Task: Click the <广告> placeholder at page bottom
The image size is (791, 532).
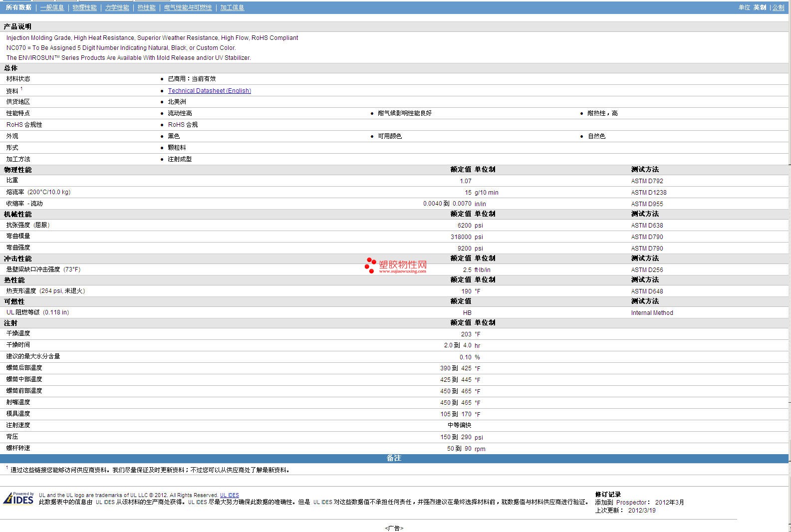Action: point(394,528)
